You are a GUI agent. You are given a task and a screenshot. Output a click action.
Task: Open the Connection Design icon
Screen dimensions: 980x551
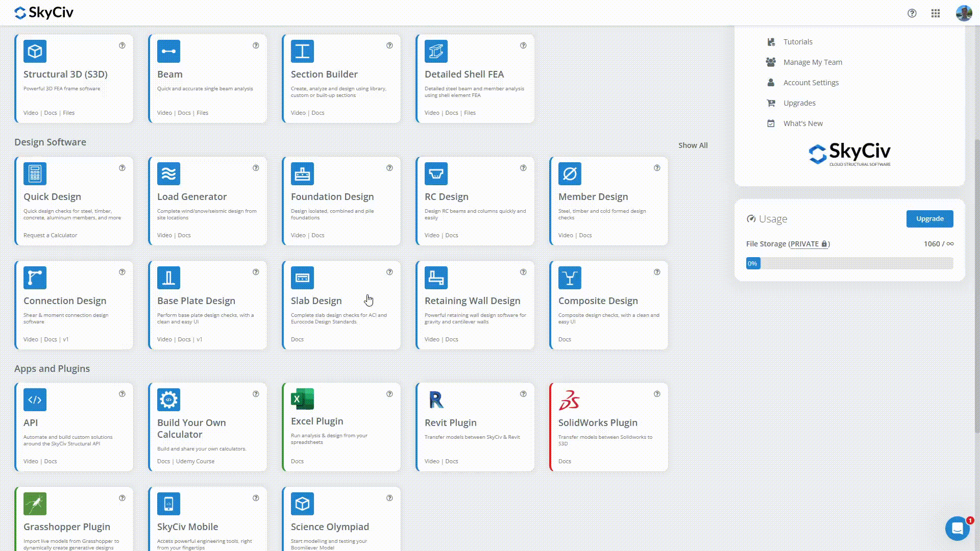(35, 278)
